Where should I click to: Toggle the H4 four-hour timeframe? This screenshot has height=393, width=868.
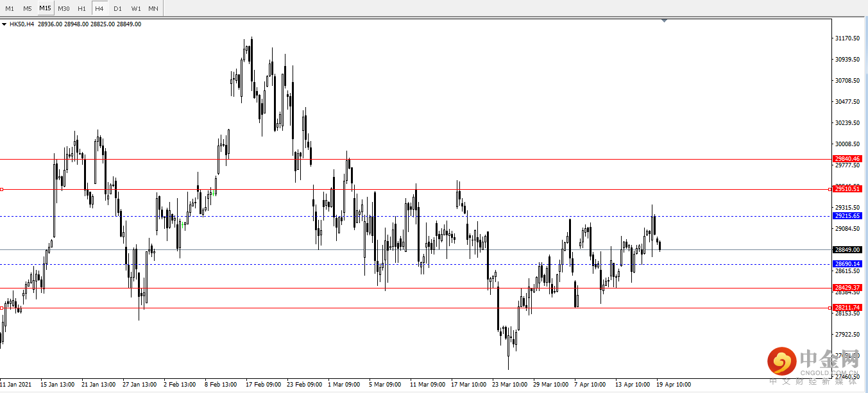[99, 8]
